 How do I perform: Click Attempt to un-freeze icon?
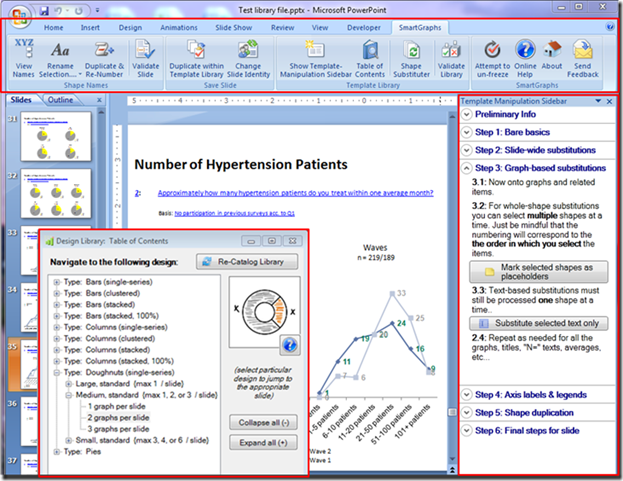pos(493,58)
